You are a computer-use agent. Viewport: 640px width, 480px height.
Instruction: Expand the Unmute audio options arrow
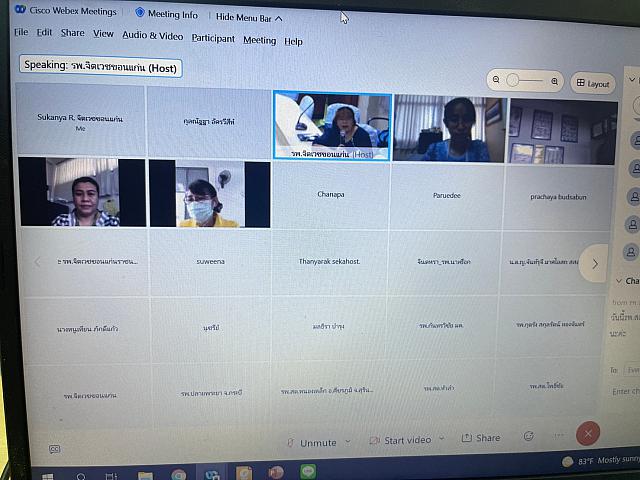point(348,441)
